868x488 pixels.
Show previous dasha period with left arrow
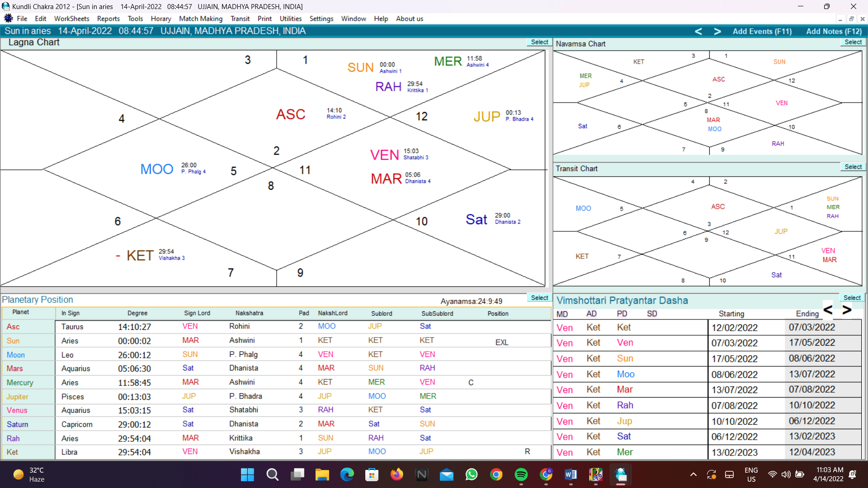click(x=828, y=310)
